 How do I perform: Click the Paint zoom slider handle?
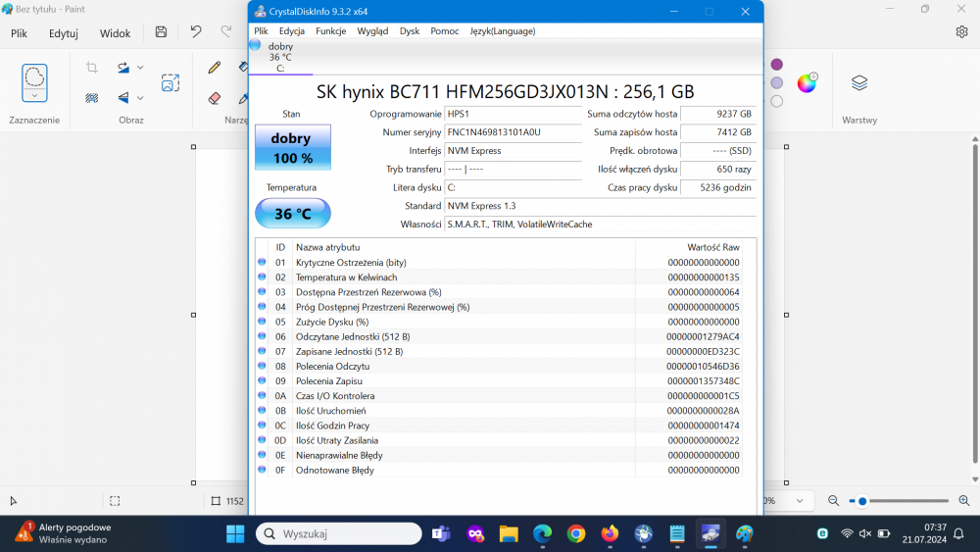coord(862,501)
